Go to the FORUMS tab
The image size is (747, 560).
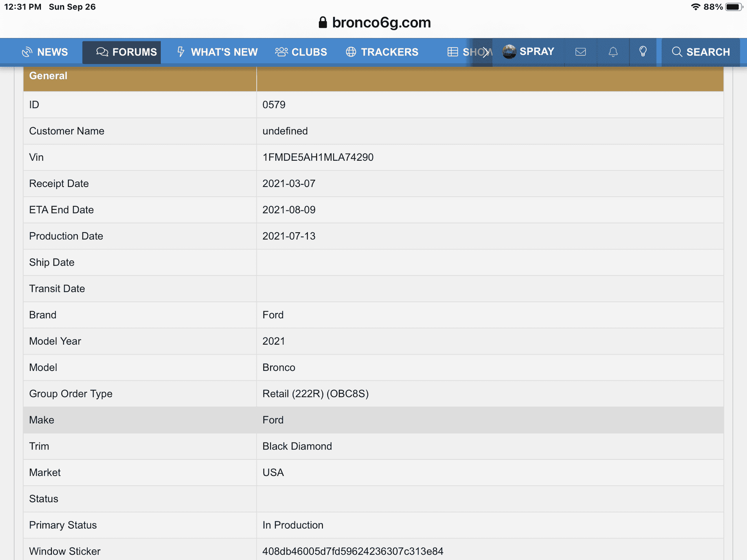121,52
